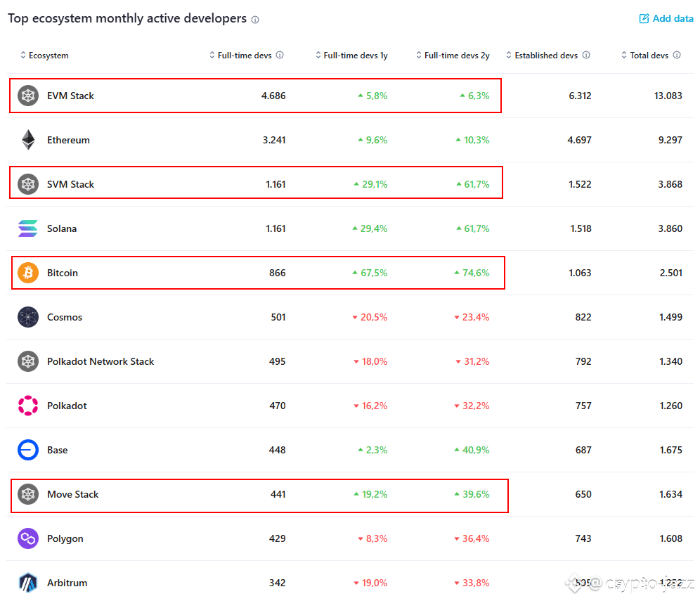Click the Arbitrum logo icon
Image resolution: width=700 pixels, height=601 pixels.
(28, 582)
